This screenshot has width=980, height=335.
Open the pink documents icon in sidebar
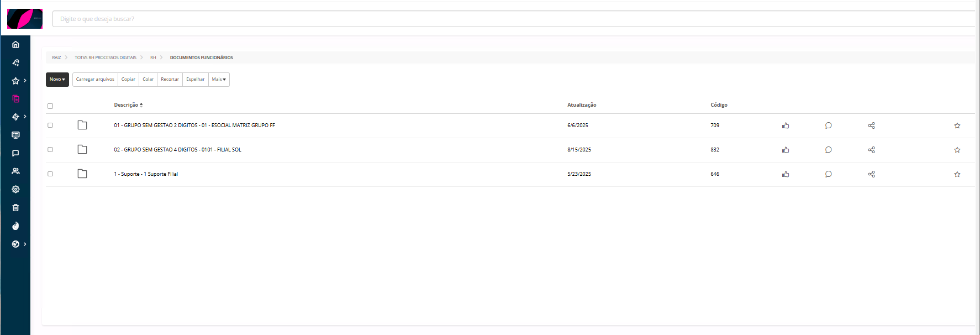tap(15, 99)
